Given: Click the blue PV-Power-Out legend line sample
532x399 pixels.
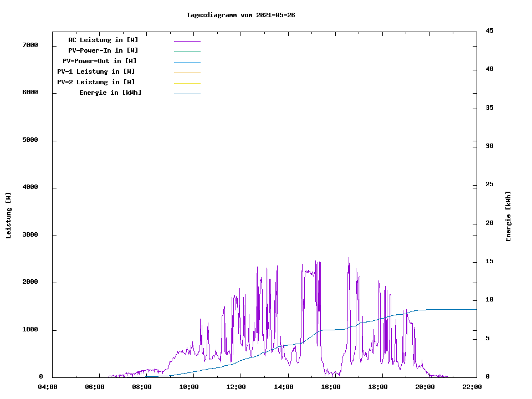Looking at the screenshot, I should tap(187, 62).
